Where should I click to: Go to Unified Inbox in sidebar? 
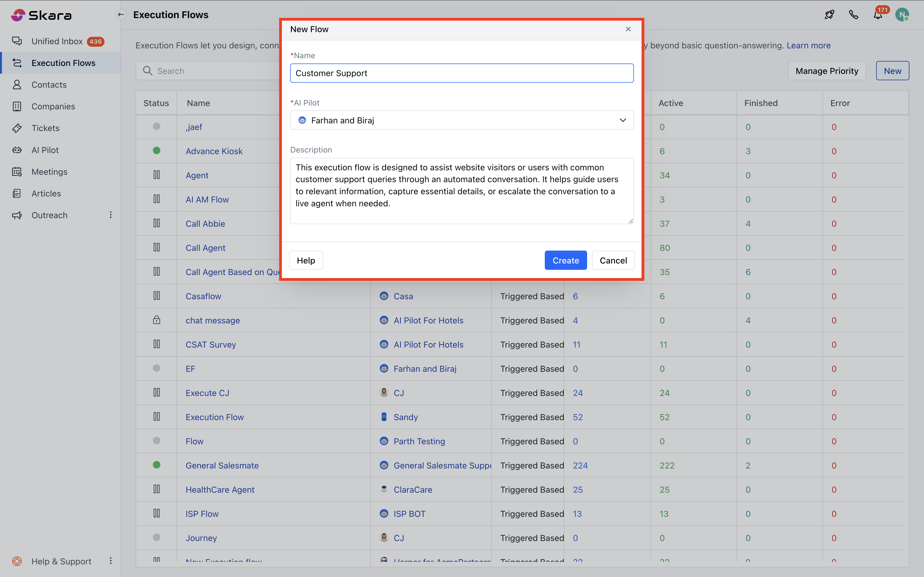click(57, 41)
